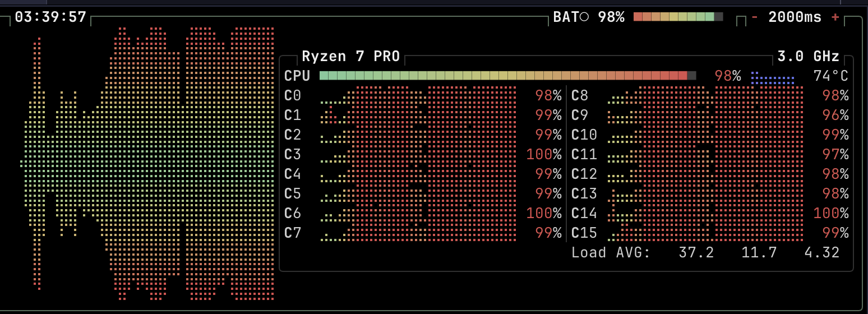Click the 74°C temperature reading

pyautogui.click(x=831, y=76)
